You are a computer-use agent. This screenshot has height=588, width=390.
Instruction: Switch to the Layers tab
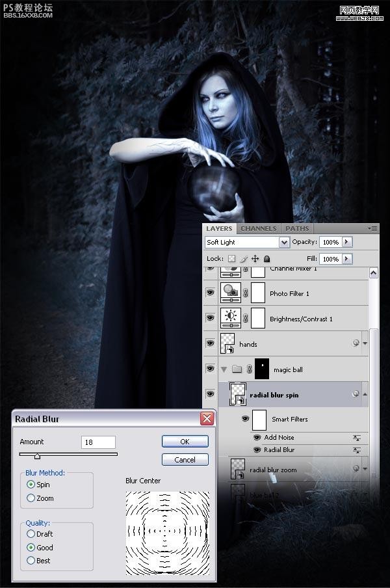pos(220,228)
